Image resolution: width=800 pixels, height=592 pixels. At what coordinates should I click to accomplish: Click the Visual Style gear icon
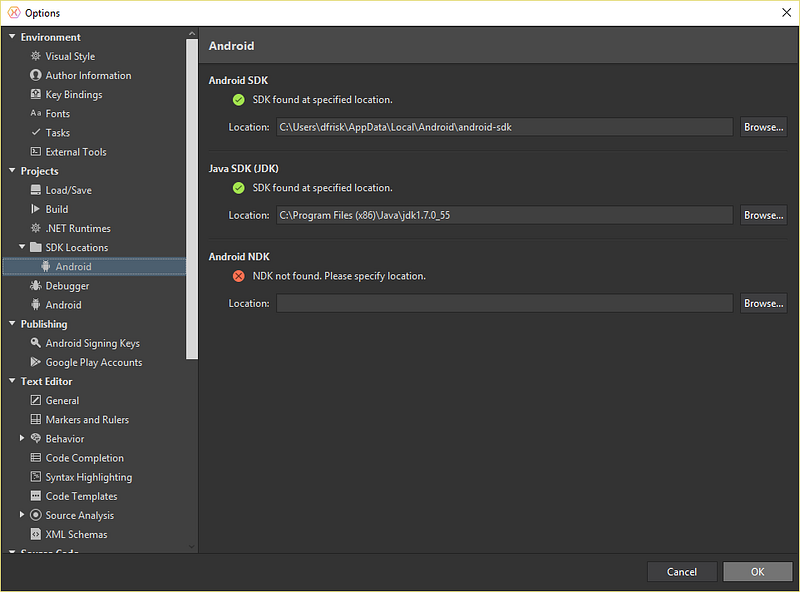(x=36, y=56)
